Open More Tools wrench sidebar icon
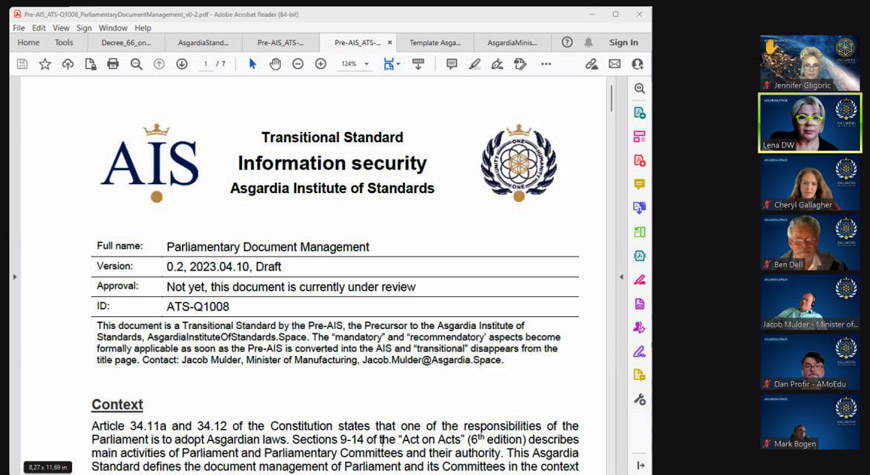 639,399
